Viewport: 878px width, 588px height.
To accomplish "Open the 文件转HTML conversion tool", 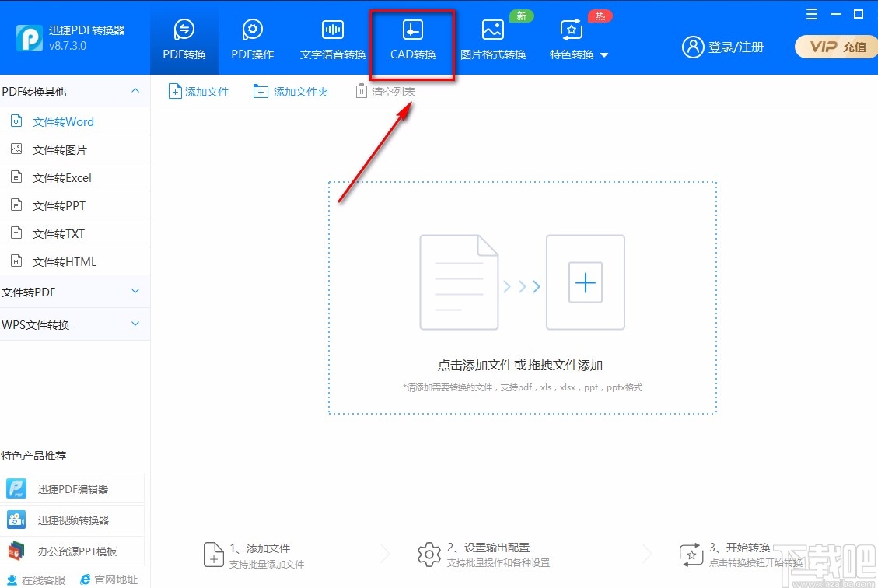I will point(63,261).
